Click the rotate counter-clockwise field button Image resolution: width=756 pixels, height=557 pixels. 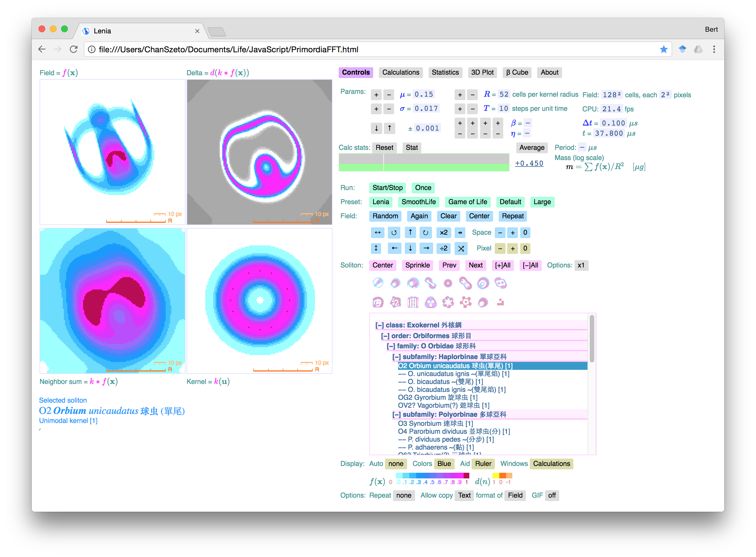394,233
